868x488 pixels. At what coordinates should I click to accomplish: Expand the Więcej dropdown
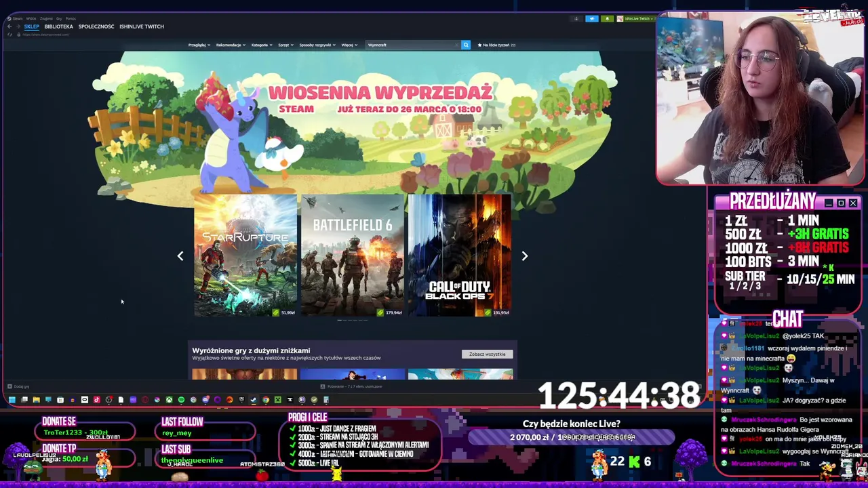coord(349,45)
